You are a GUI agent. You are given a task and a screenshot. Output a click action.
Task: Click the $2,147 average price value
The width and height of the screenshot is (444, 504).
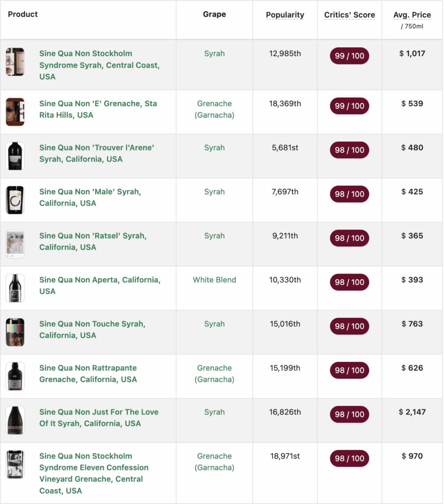pos(412,412)
